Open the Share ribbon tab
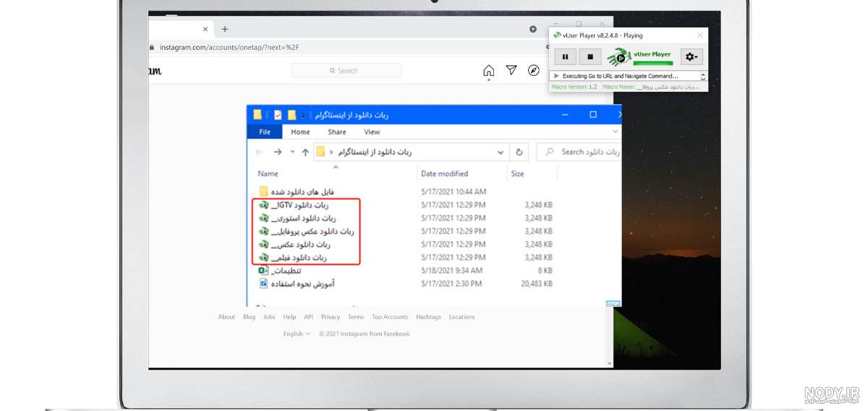Viewport: 868px width, 411px height. point(337,132)
